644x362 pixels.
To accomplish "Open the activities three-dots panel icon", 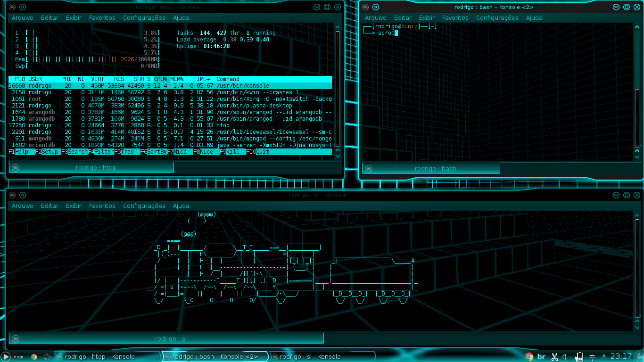I will pos(18,357).
